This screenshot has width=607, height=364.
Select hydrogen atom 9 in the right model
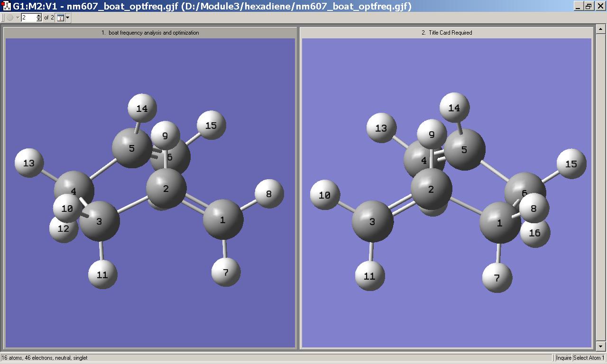click(432, 135)
